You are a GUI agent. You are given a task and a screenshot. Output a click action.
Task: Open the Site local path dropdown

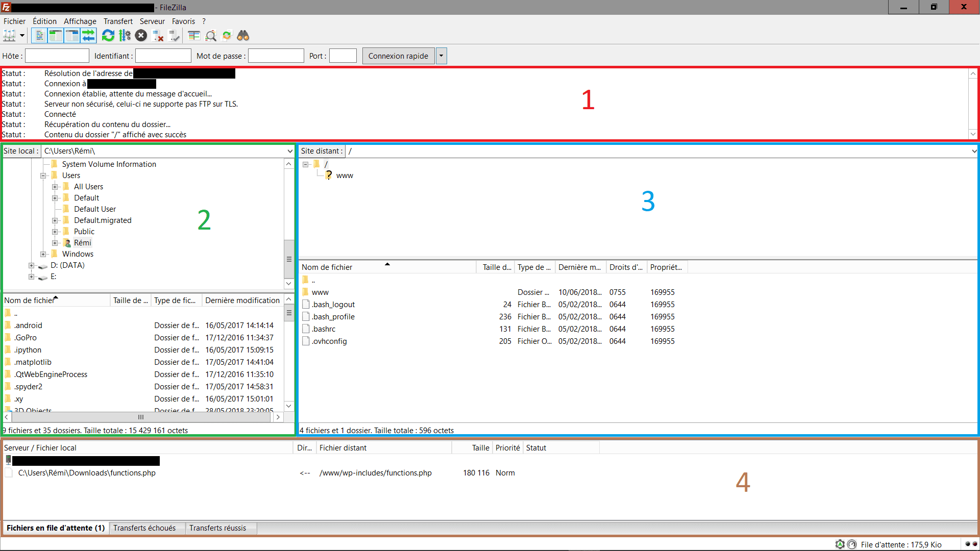290,151
